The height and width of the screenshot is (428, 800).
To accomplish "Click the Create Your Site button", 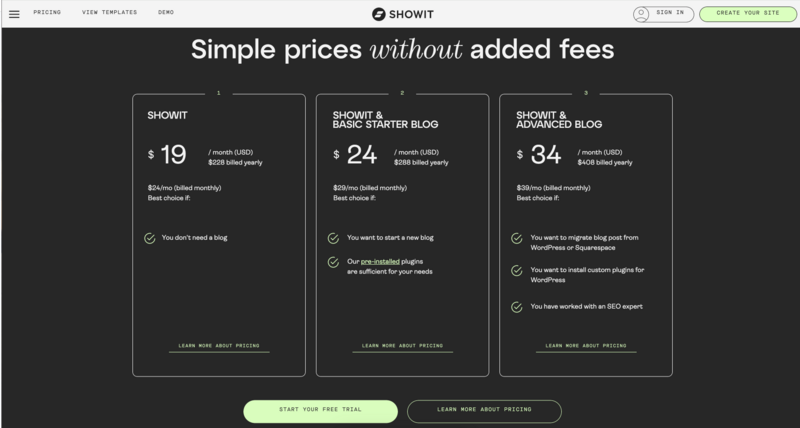I will 748,14.
